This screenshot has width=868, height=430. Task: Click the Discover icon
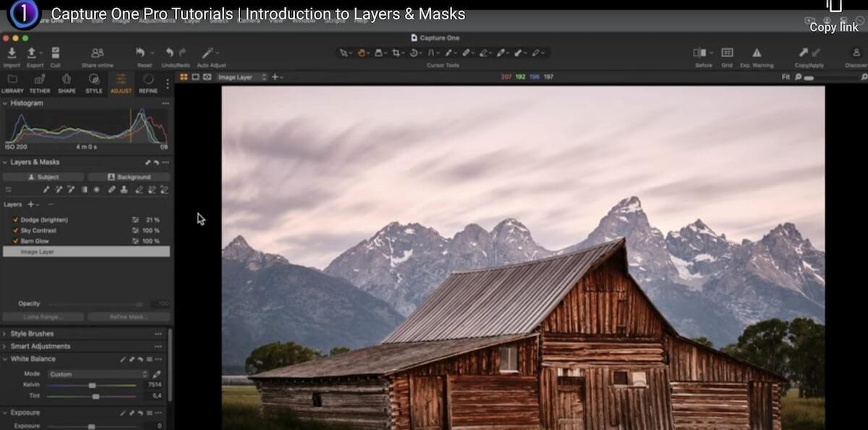856,53
